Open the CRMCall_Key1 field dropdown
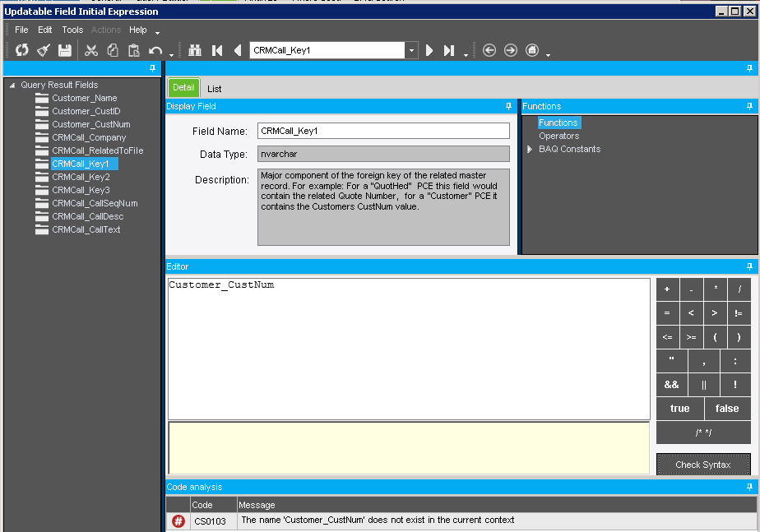Image resolution: width=760 pixels, height=532 pixels. 411,50
